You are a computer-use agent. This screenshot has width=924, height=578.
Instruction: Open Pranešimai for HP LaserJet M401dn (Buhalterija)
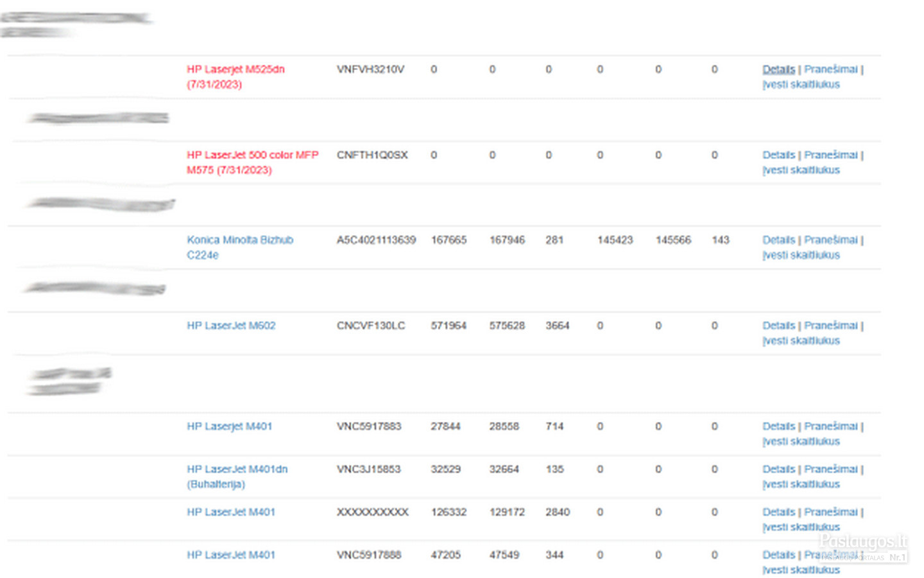pyautogui.click(x=831, y=469)
